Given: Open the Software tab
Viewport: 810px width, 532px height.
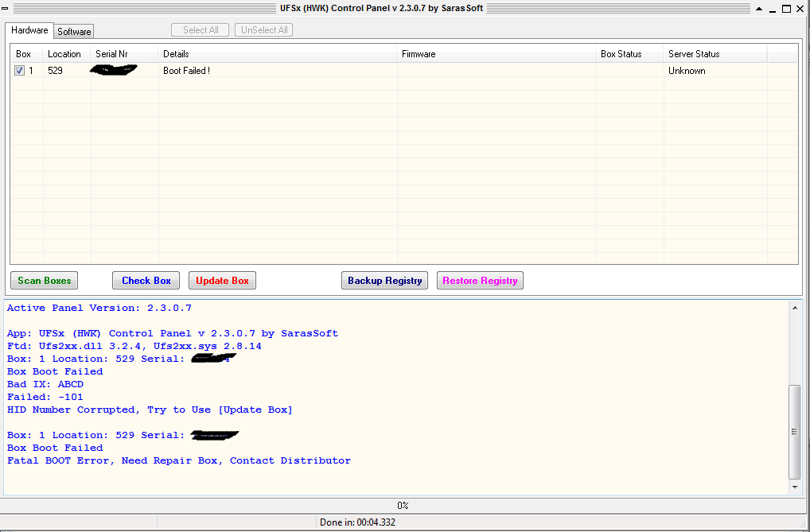Looking at the screenshot, I should (74, 32).
